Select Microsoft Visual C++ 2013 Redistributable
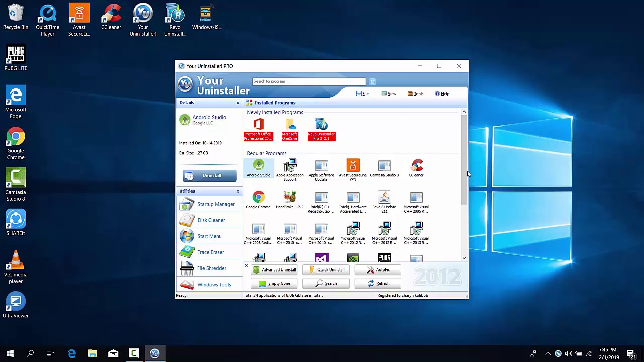Image resolution: width=644 pixels, height=362 pixels. coord(416,234)
